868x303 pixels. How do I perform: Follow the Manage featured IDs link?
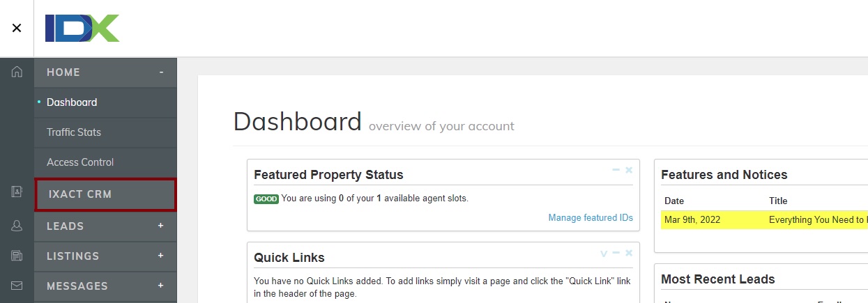591,218
